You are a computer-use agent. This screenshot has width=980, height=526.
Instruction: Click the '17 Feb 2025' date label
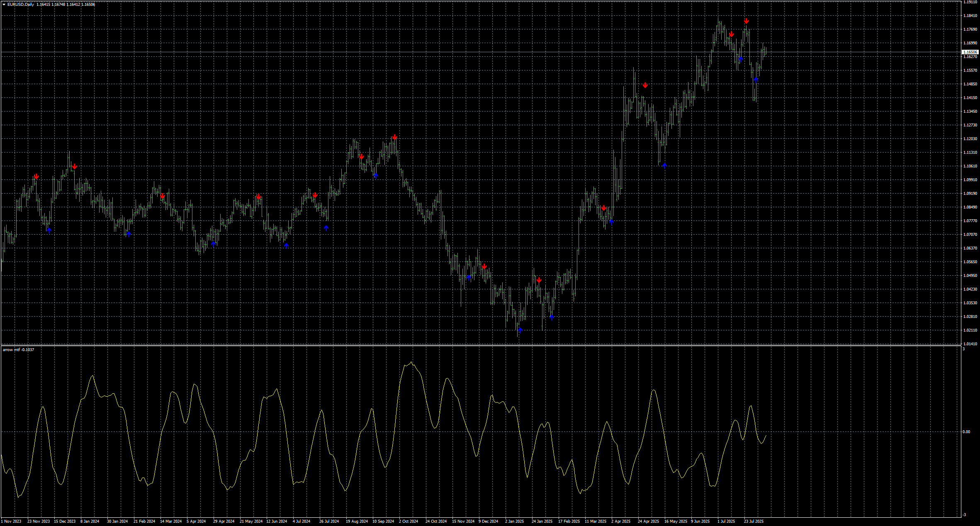[x=569, y=521]
